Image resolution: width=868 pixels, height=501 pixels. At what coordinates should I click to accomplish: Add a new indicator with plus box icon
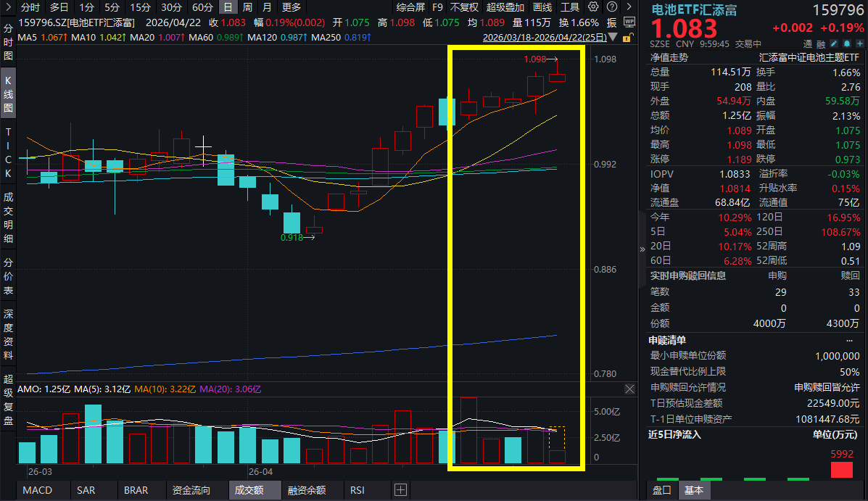click(400, 490)
